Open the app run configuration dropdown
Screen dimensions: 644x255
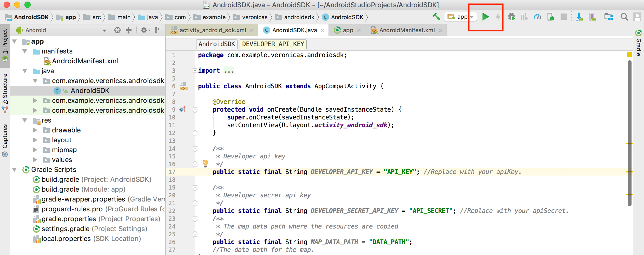pyautogui.click(x=471, y=17)
